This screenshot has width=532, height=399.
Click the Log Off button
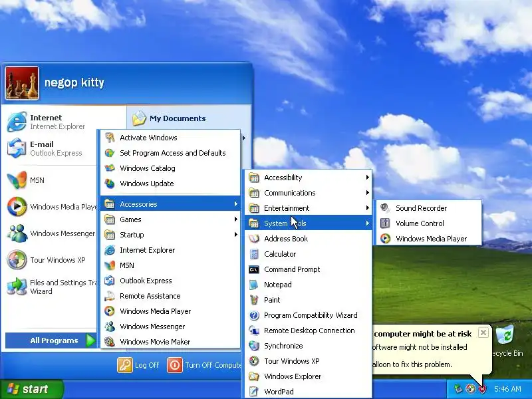click(x=138, y=365)
